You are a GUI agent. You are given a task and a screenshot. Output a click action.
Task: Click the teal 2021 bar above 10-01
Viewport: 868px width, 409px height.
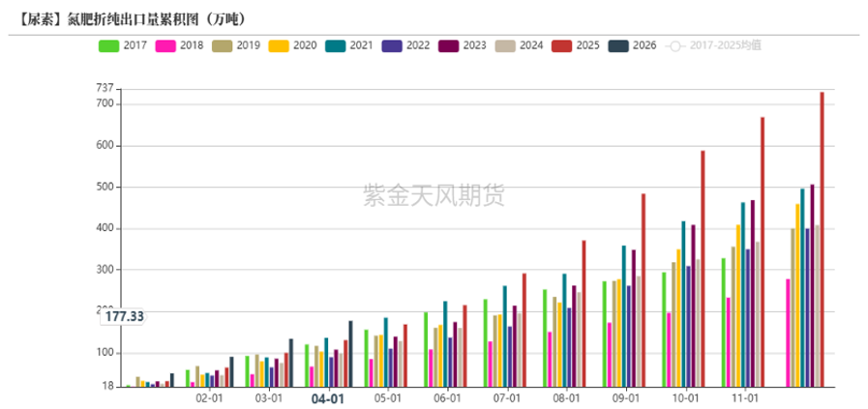[x=683, y=305]
